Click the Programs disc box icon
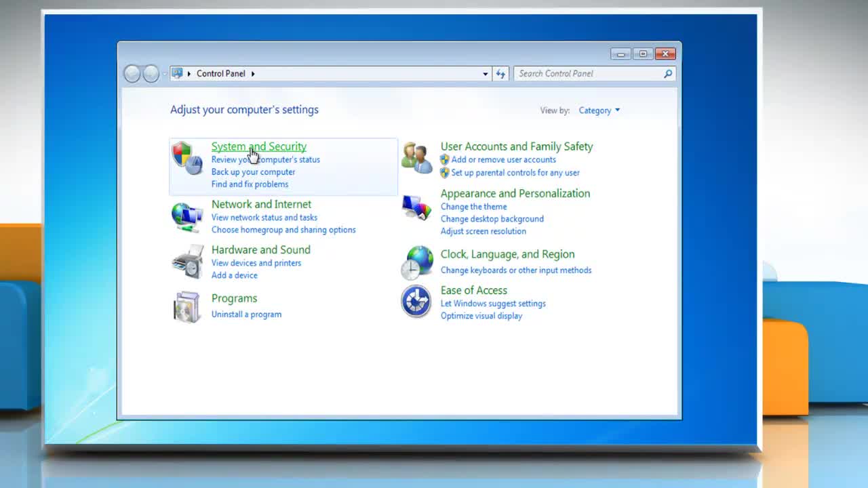The height and width of the screenshot is (488, 868). coord(186,307)
